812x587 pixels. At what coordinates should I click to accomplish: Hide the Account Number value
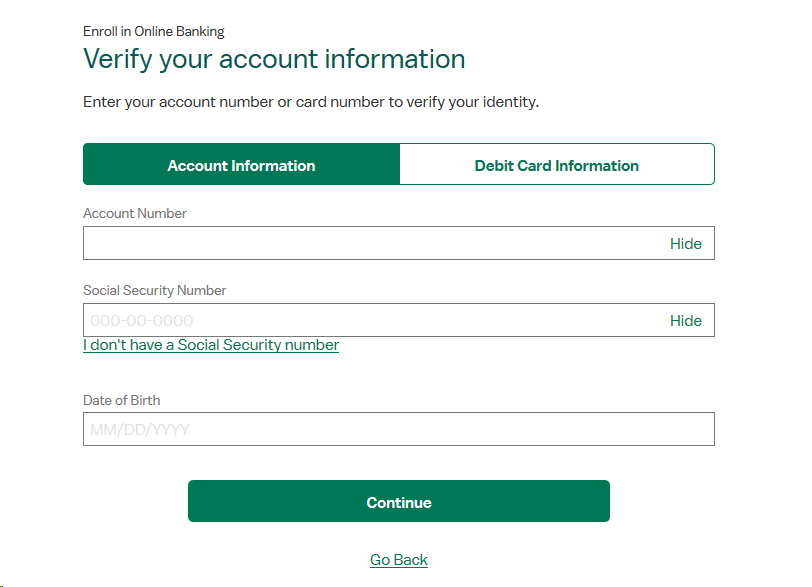coord(686,244)
